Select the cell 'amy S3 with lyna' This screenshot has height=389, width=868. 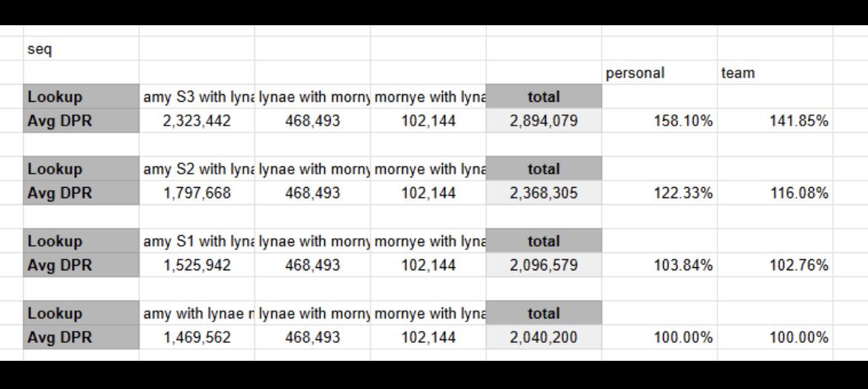coord(197,97)
